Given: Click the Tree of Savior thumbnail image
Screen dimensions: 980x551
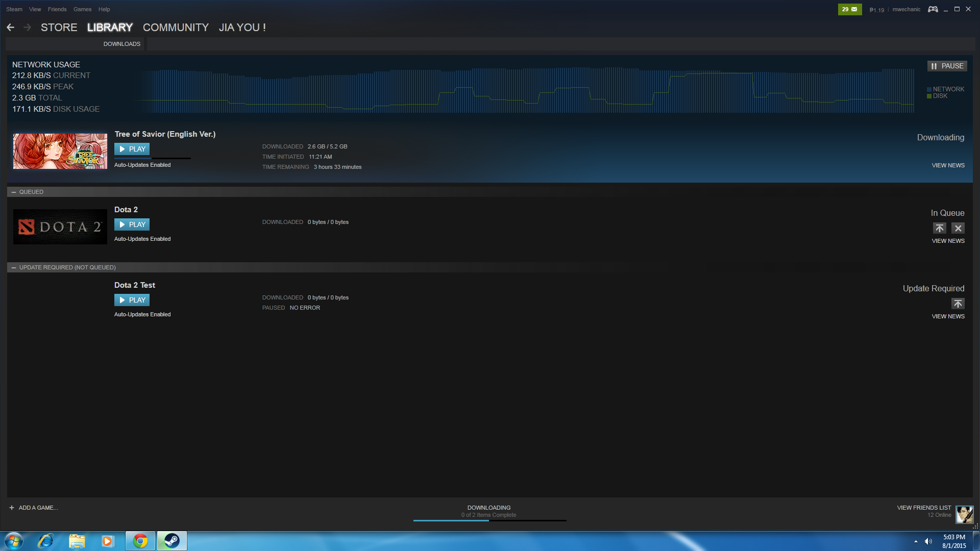Looking at the screenshot, I should (60, 151).
